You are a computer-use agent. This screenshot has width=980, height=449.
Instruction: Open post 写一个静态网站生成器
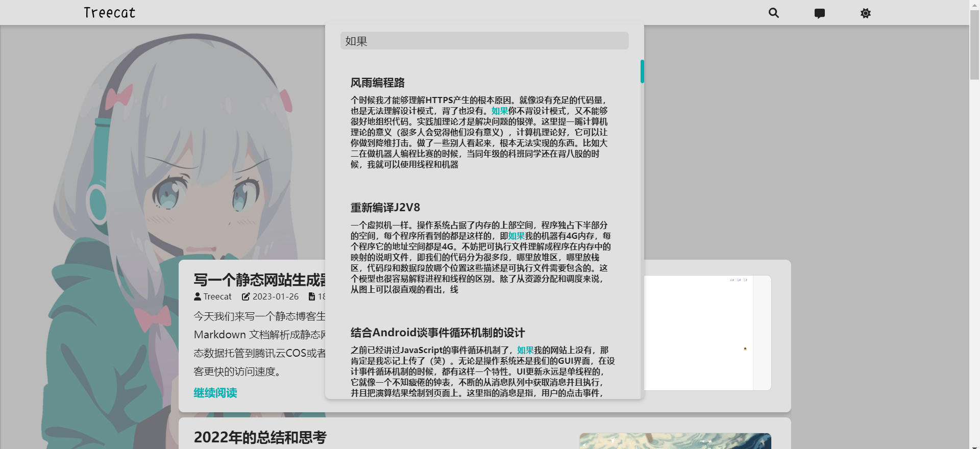(x=260, y=280)
